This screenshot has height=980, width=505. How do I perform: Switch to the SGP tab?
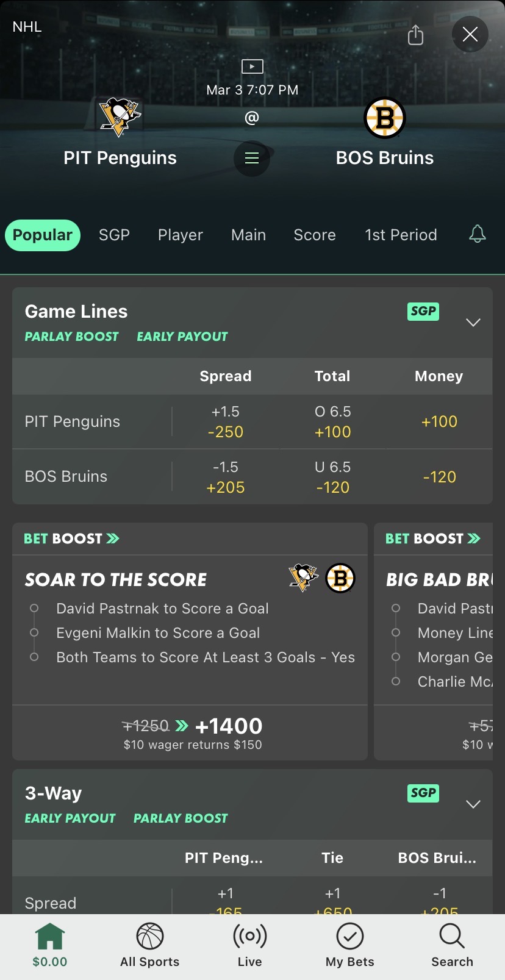[114, 235]
